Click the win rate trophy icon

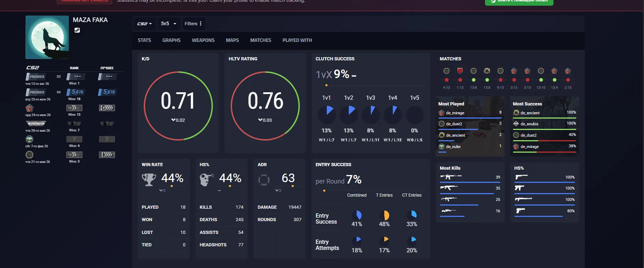coord(149,180)
